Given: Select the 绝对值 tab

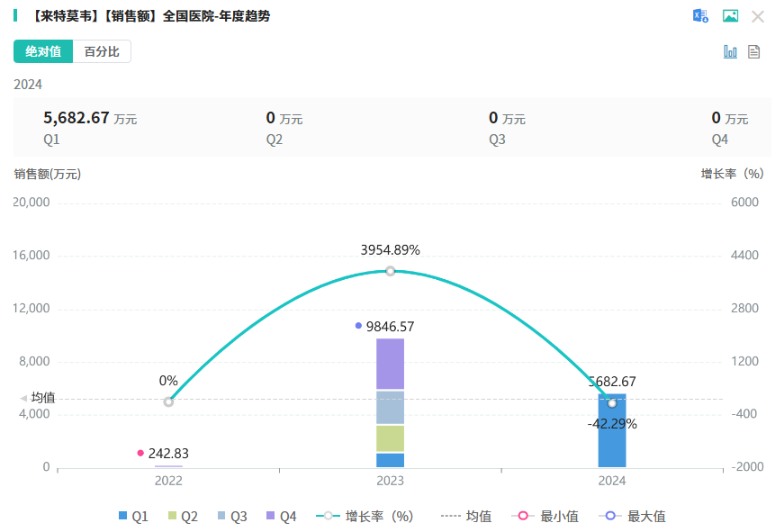Looking at the screenshot, I should (x=43, y=52).
